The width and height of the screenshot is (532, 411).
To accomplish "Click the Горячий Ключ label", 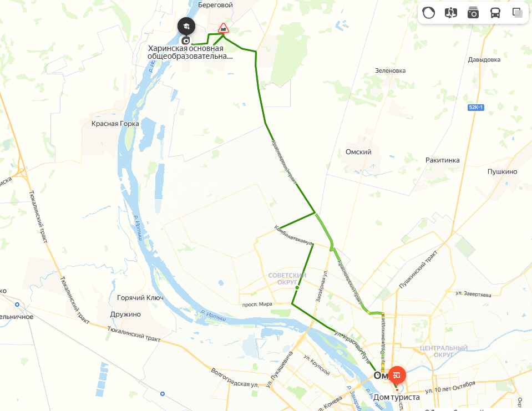I will tap(140, 298).
